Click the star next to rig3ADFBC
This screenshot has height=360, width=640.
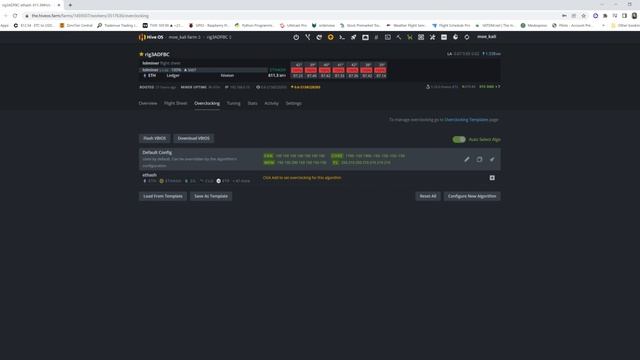point(141,54)
